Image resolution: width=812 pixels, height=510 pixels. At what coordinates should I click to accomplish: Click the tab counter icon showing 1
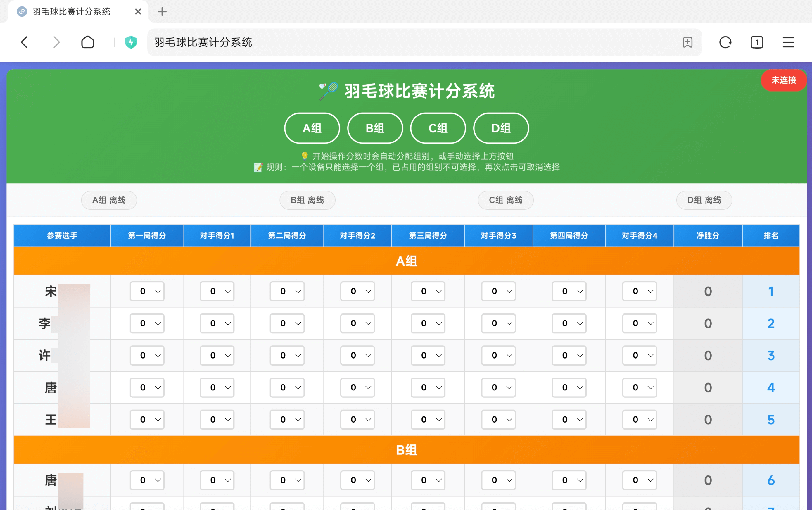pyautogui.click(x=756, y=42)
